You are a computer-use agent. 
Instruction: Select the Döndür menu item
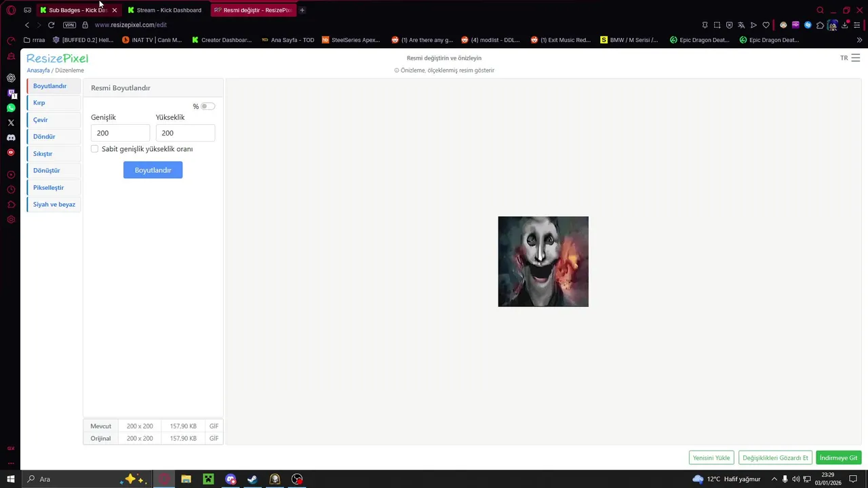point(54,137)
